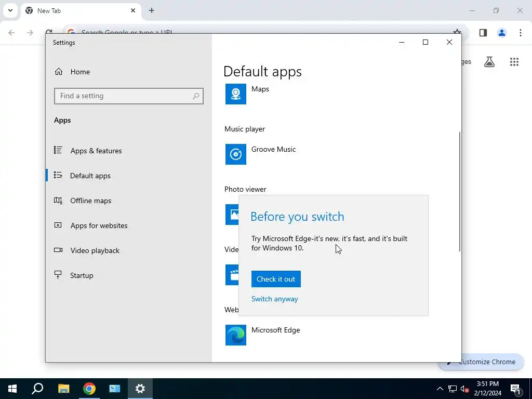Screen dimensions: 532x399
Task: Click the Switch anyway link
Action: pos(274,299)
